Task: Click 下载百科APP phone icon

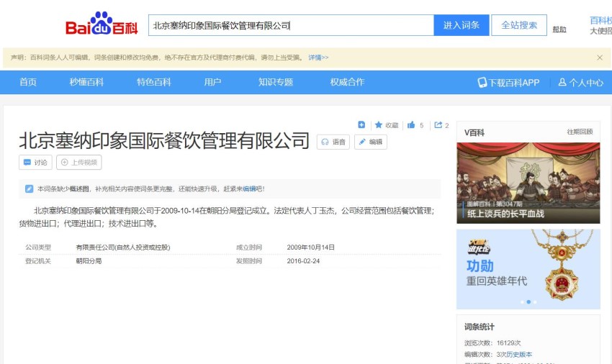Action: click(x=482, y=82)
